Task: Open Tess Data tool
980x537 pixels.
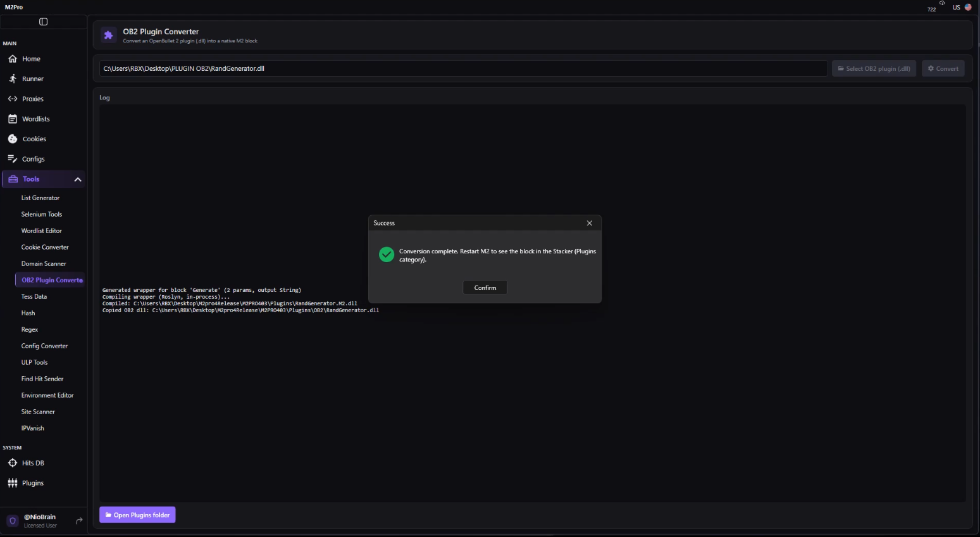Action: (34, 297)
